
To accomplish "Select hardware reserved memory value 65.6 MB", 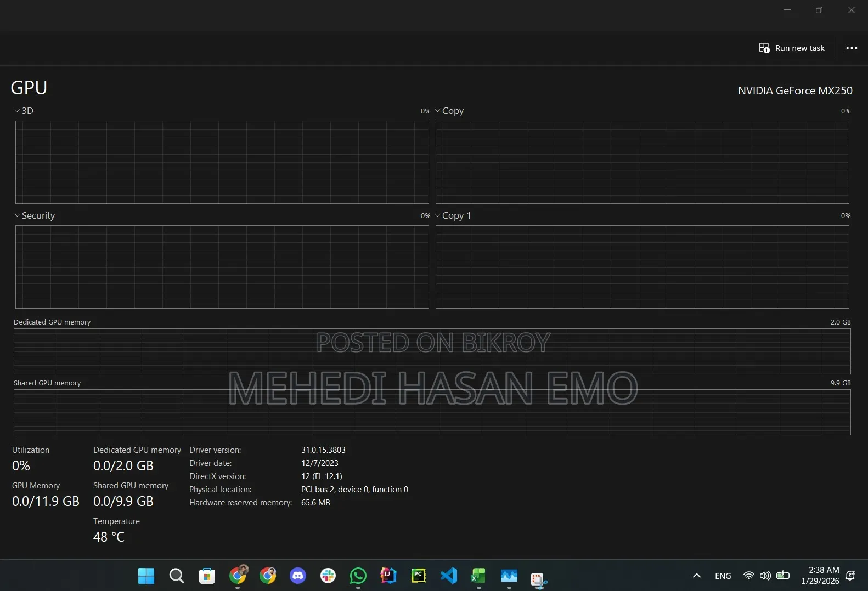I will click(x=315, y=503).
